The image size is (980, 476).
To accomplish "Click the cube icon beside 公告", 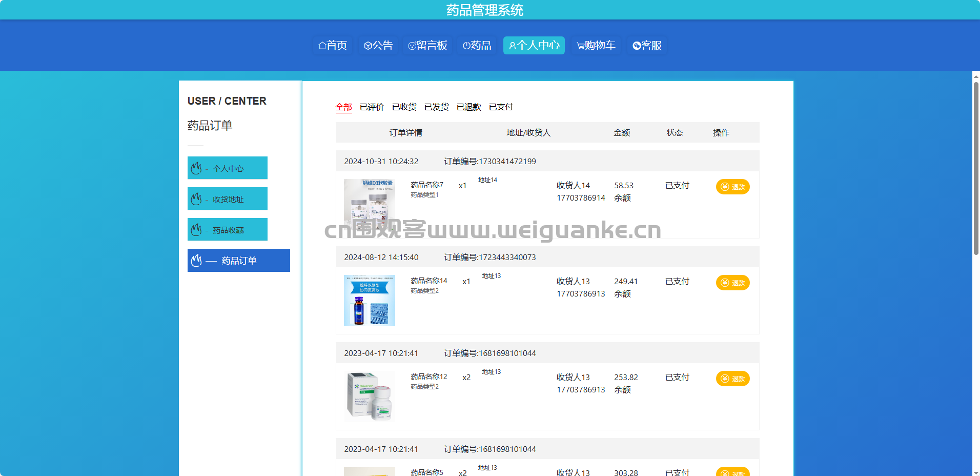I will click(368, 46).
